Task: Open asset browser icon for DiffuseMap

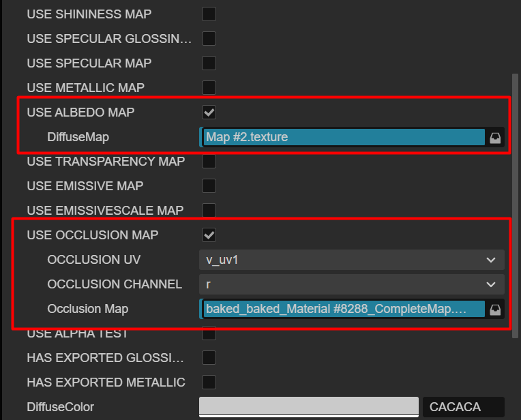Action: pos(495,138)
